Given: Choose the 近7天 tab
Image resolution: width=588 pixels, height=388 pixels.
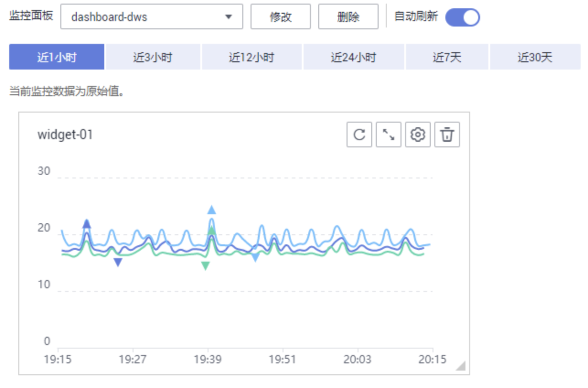Looking at the screenshot, I should click(x=447, y=57).
